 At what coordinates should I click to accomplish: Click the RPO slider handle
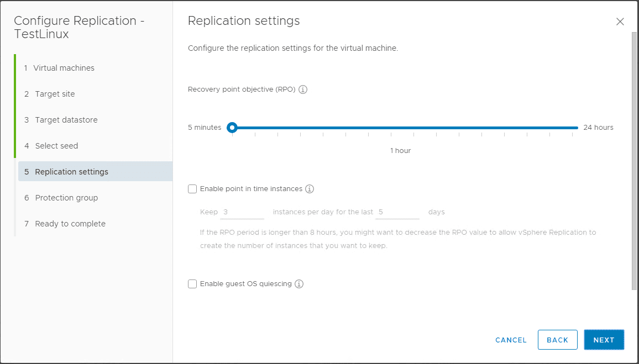pyautogui.click(x=232, y=127)
